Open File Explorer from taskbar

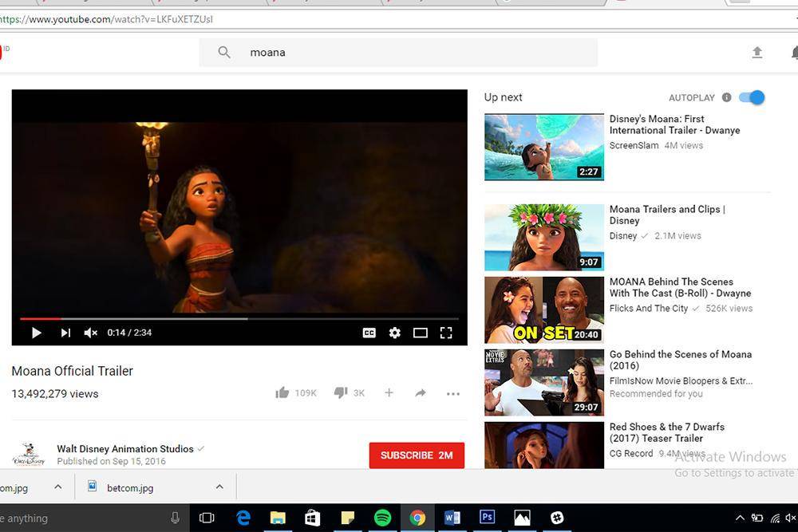278,518
